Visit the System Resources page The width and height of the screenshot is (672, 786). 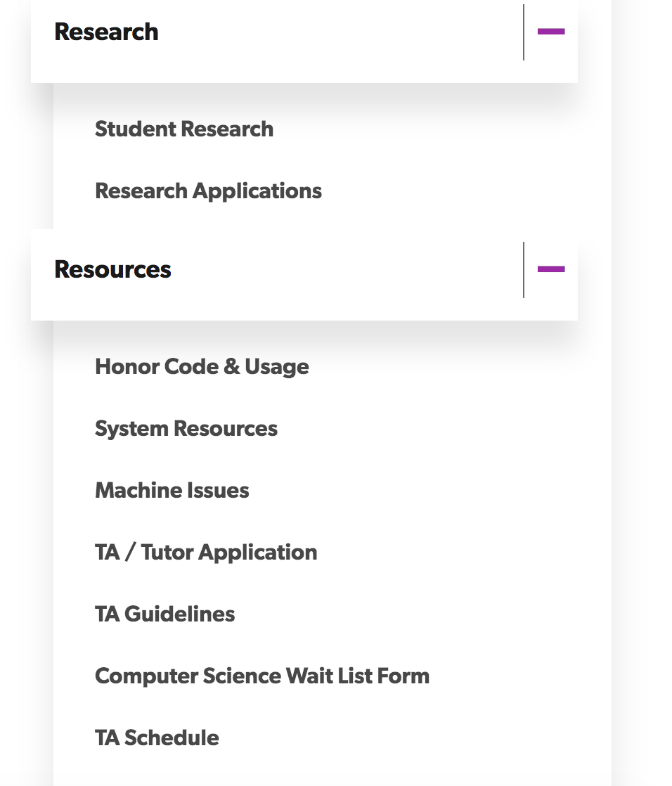[186, 429]
